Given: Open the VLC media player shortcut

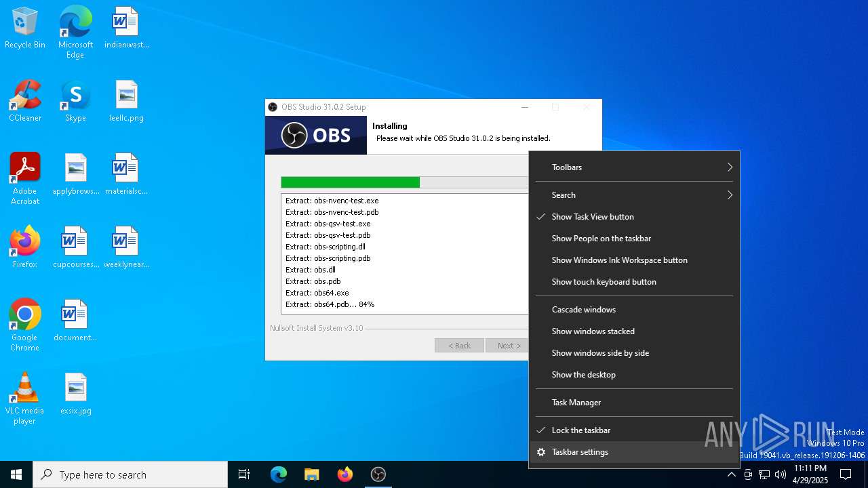Looking at the screenshot, I should 25,399.
